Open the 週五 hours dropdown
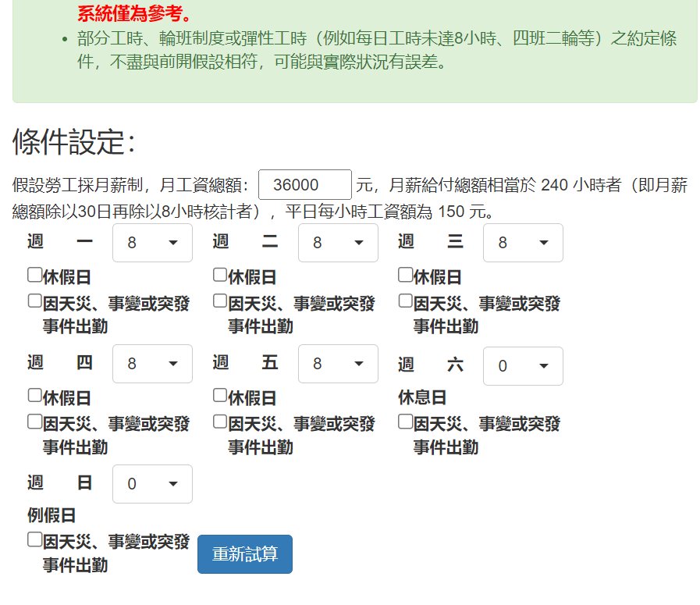Viewport: 700px width, 605px height. pyautogui.click(x=338, y=364)
